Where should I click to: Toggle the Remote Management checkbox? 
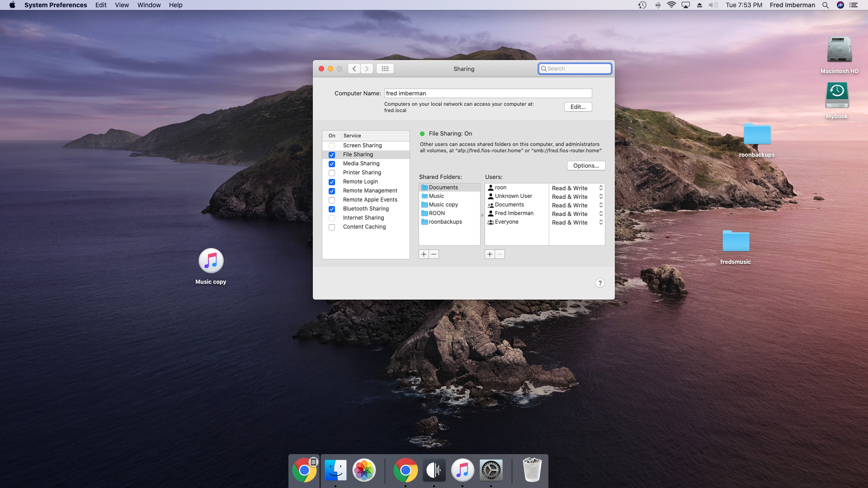pyautogui.click(x=332, y=191)
